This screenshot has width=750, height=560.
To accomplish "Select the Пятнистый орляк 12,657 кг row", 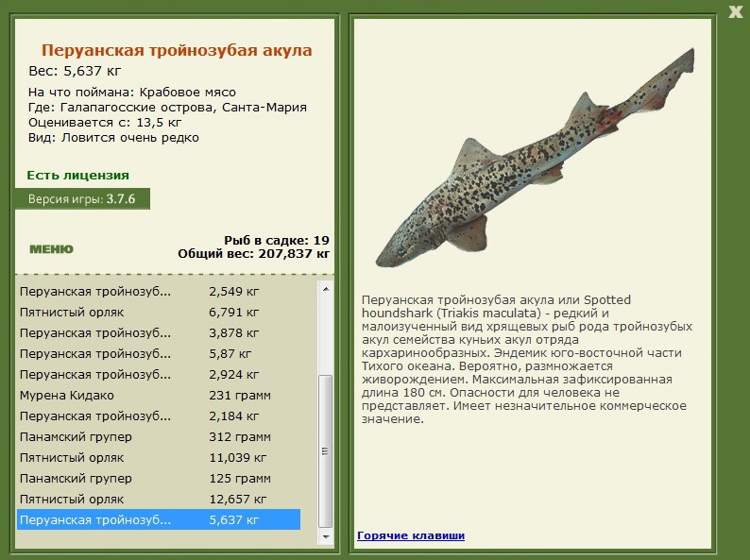I will click(159, 500).
